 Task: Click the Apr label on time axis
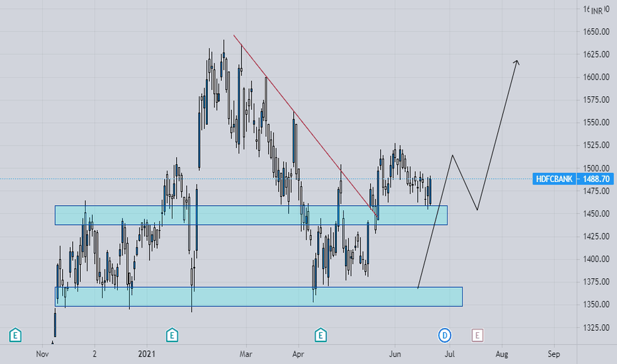299,354
